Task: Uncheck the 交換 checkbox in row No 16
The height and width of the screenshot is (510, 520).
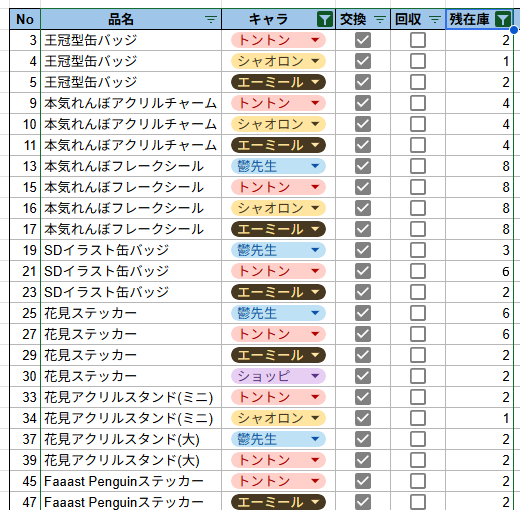Action: point(363,208)
